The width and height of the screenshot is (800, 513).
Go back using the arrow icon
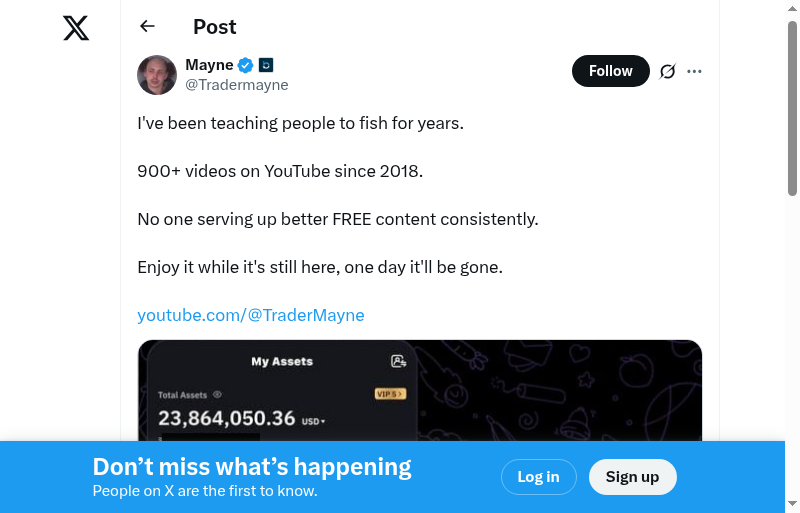click(x=148, y=27)
